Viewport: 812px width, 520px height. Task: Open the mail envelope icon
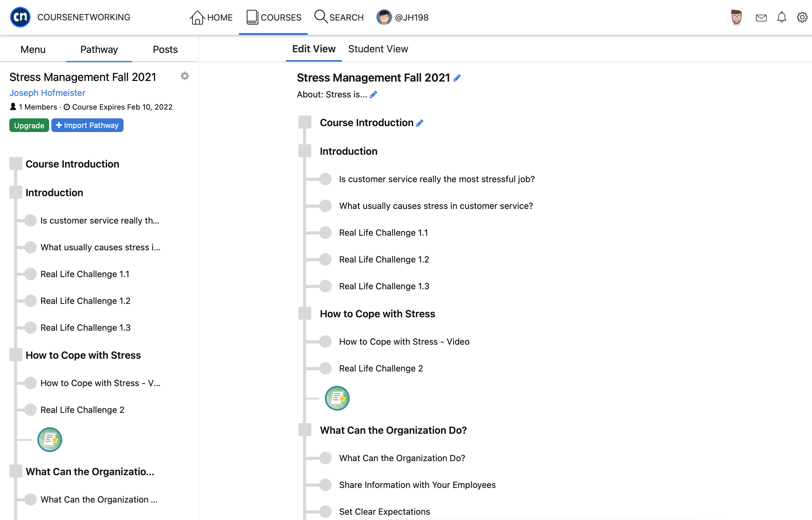coord(761,18)
